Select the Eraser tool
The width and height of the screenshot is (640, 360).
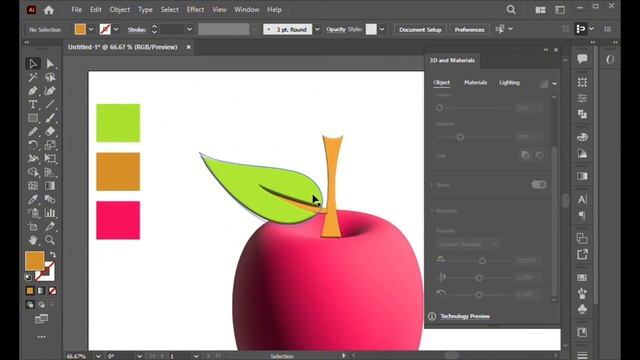tap(50, 131)
